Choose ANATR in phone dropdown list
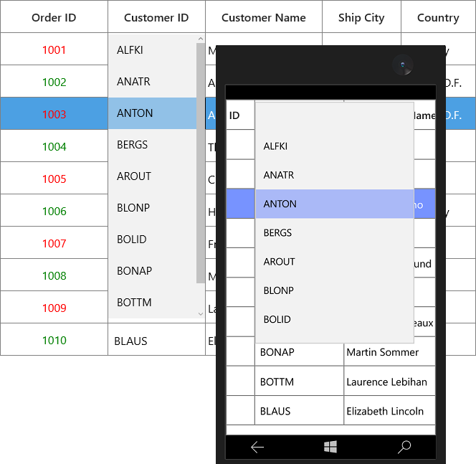Screen dimensions: 476x464 point(335,175)
